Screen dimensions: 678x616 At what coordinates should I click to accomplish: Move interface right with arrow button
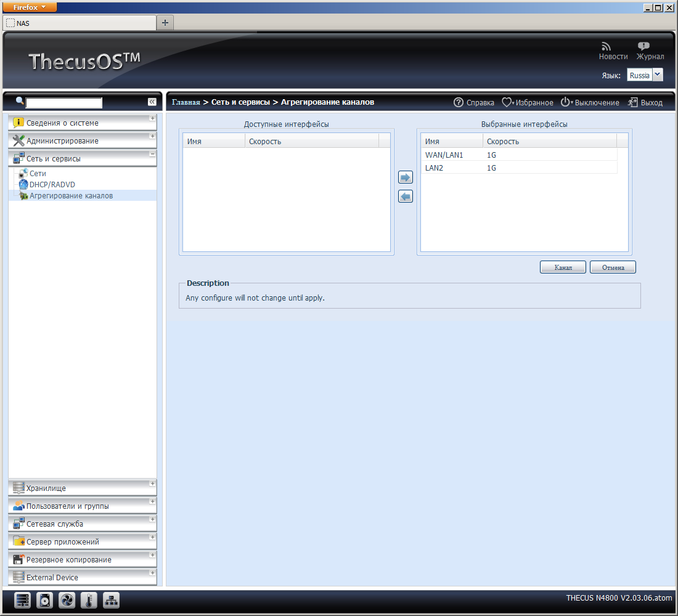pyautogui.click(x=405, y=177)
